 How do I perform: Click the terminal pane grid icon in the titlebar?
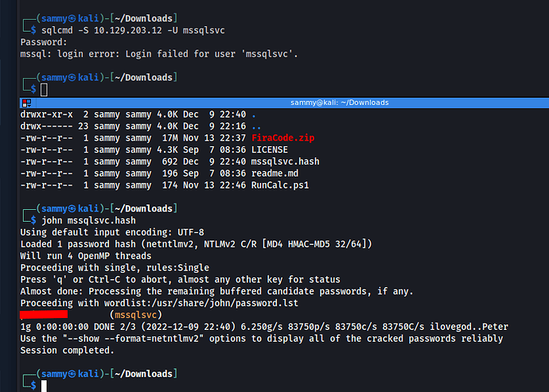click(x=26, y=103)
